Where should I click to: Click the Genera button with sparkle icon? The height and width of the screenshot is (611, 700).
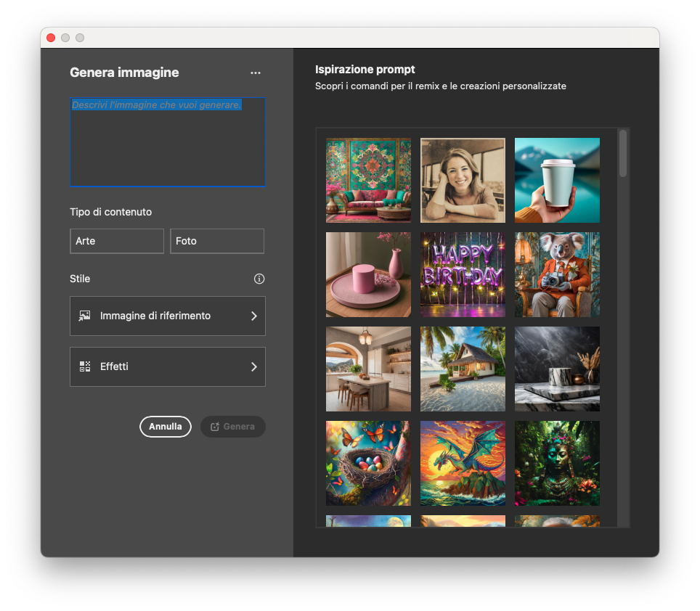click(232, 427)
